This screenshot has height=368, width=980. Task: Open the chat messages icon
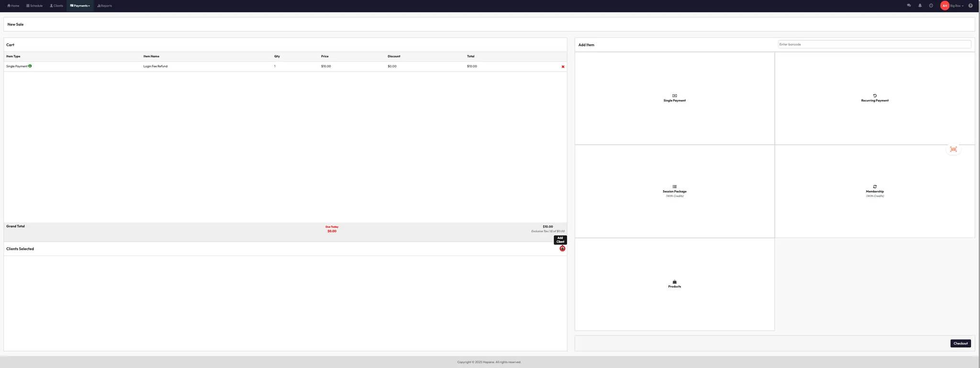(909, 6)
